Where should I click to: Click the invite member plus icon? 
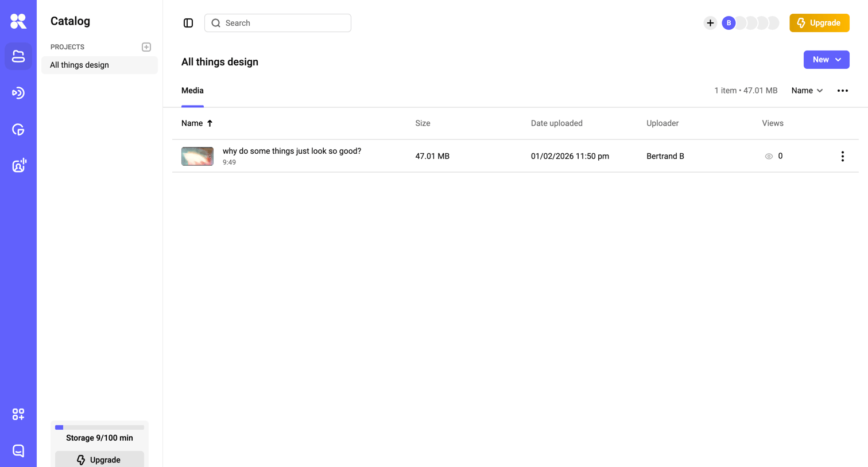[710, 23]
